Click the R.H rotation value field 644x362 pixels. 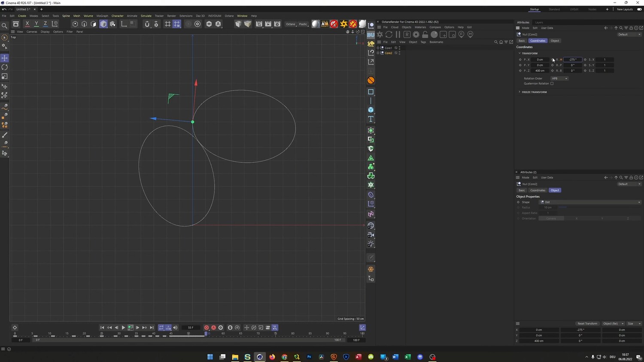[573, 60]
